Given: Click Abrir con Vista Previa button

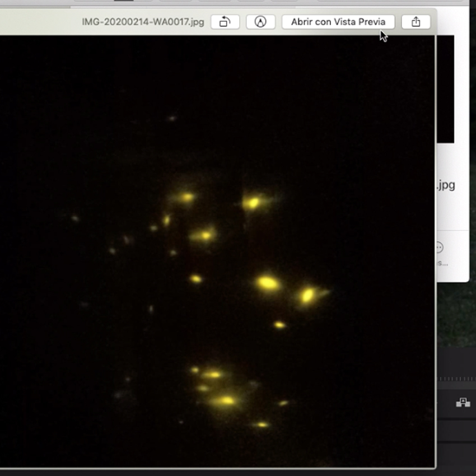Looking at the screenshot, I should point(338,22).
